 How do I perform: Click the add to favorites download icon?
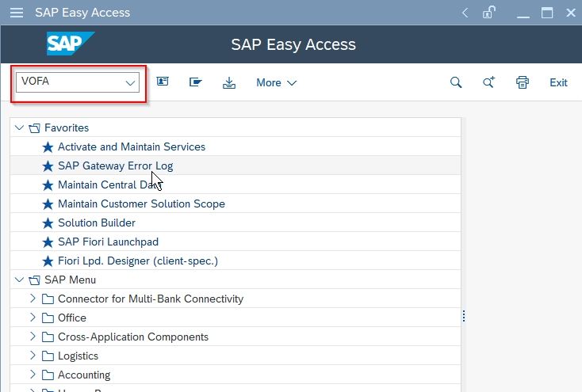click(229, 82)
